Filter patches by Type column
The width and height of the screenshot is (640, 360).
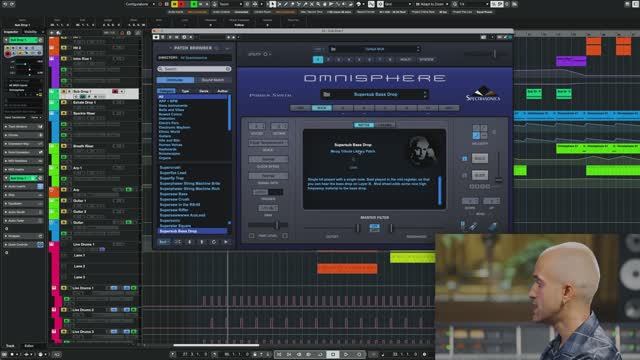click(185, 91)
